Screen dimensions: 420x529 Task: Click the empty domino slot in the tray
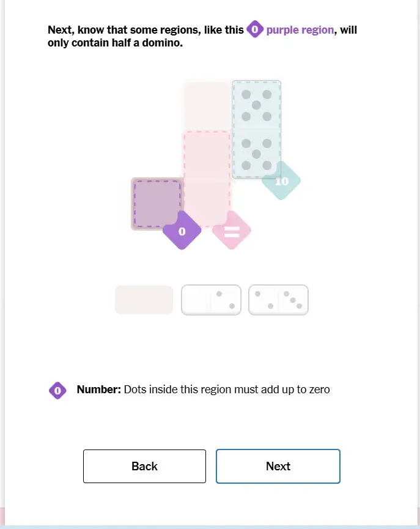[x=144, y=300]
